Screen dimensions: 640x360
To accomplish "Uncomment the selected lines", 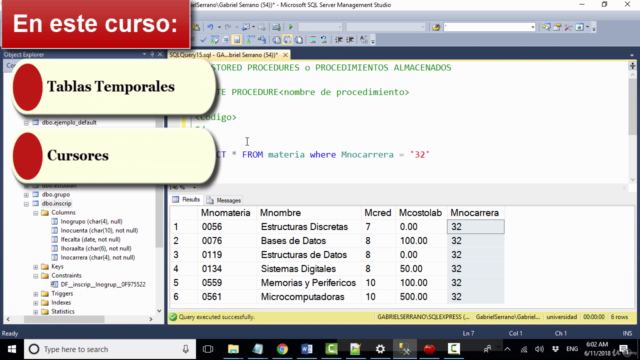I will coord(324,40).
